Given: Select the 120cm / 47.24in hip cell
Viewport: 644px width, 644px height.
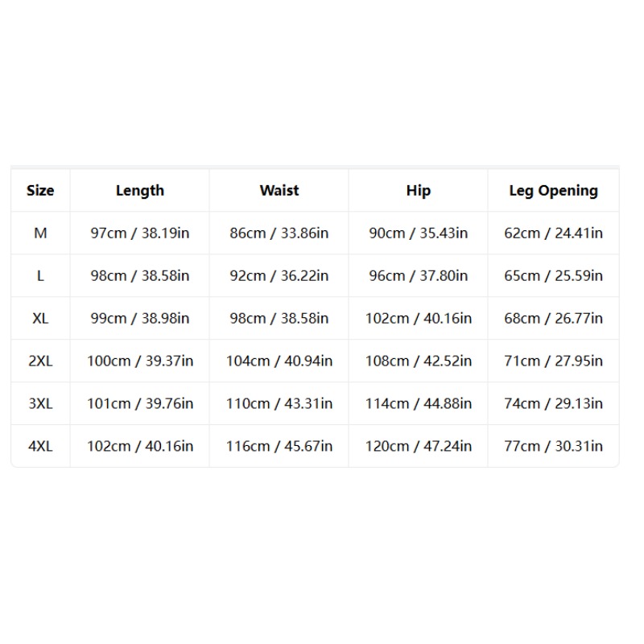Looking at the screenshot, I should pos(418,446).
